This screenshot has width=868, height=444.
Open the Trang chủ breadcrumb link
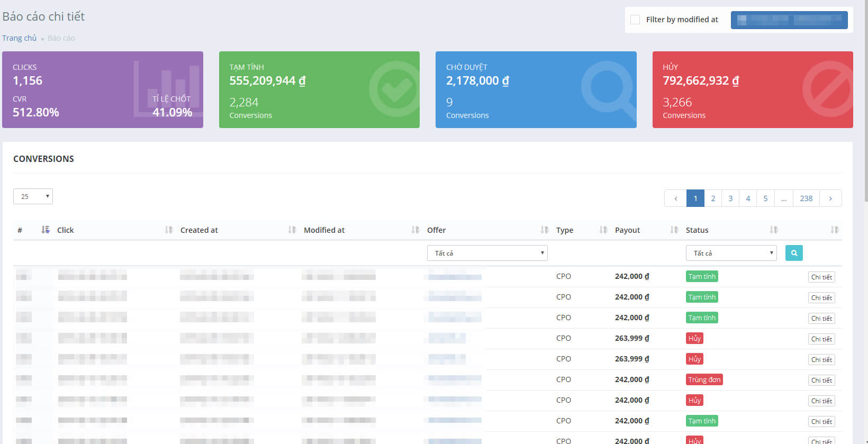(x=20, y=38)
